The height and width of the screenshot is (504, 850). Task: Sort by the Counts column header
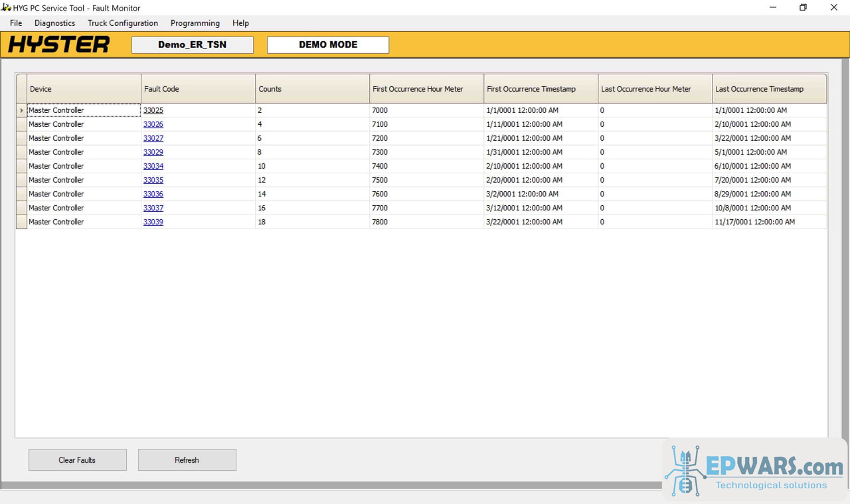[x=312, y=89]
